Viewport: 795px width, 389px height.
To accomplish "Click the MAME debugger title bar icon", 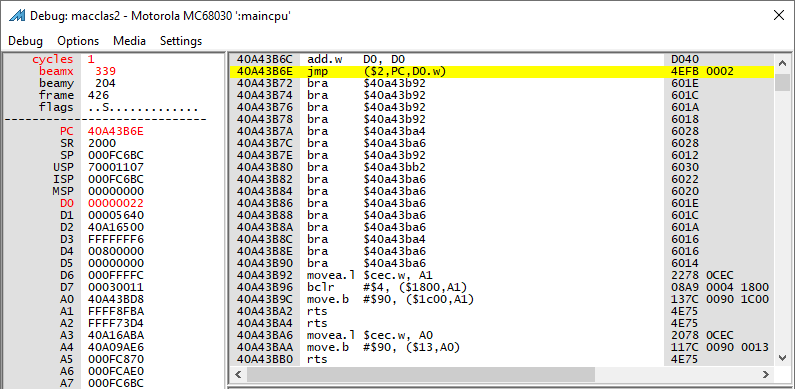I will tap(17, 15).
